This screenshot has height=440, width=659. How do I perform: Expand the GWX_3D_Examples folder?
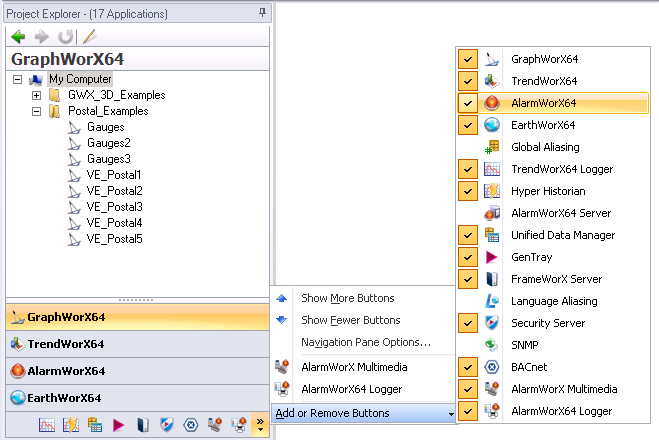[x=37, y=95]
